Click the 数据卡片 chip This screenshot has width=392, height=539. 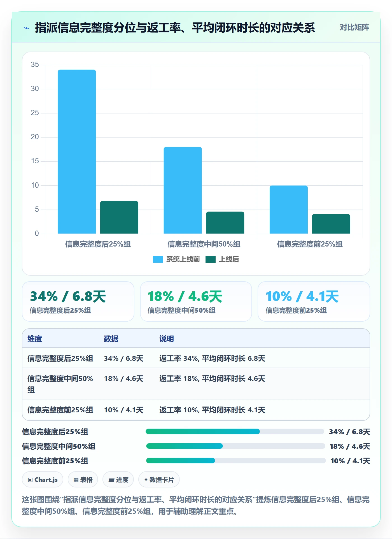pos(159,480)
